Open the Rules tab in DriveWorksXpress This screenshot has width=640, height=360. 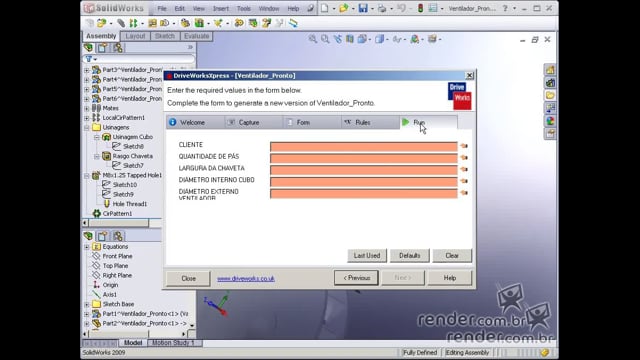pos(370,122)
